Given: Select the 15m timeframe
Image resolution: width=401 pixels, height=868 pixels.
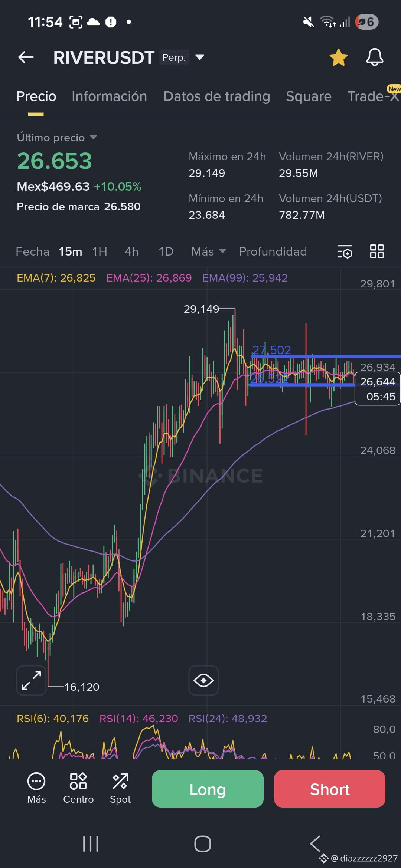Looking at the screenshot, I should tap(70, 251).
